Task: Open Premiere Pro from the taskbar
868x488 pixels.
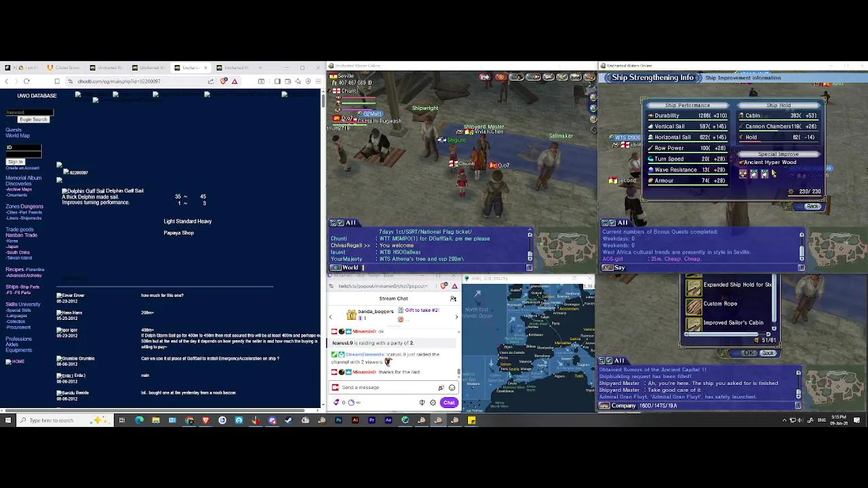Action: (x=372, y=420)
